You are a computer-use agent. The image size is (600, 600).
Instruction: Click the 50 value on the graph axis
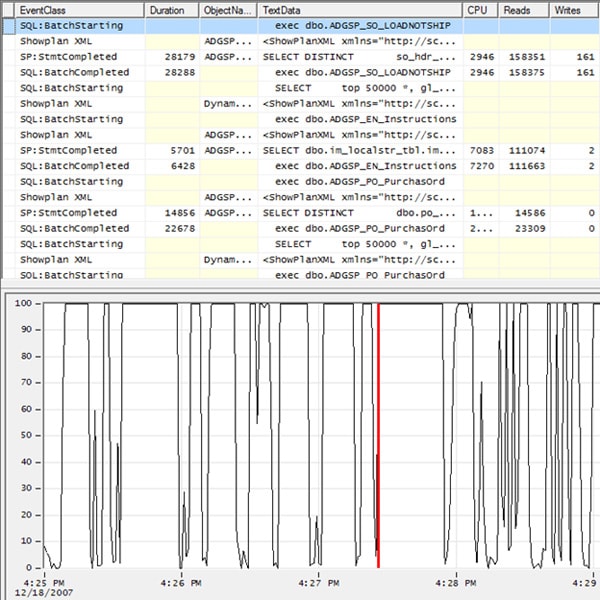pos(26,435)
